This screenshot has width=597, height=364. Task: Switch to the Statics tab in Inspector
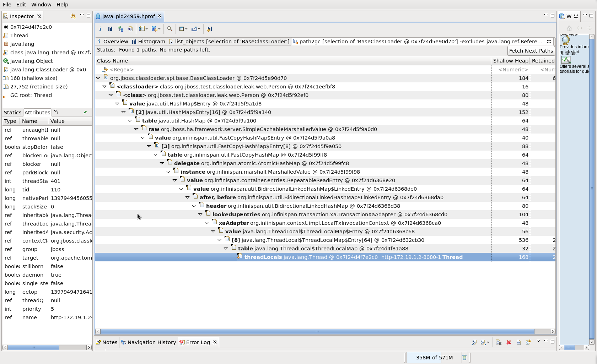12,113
